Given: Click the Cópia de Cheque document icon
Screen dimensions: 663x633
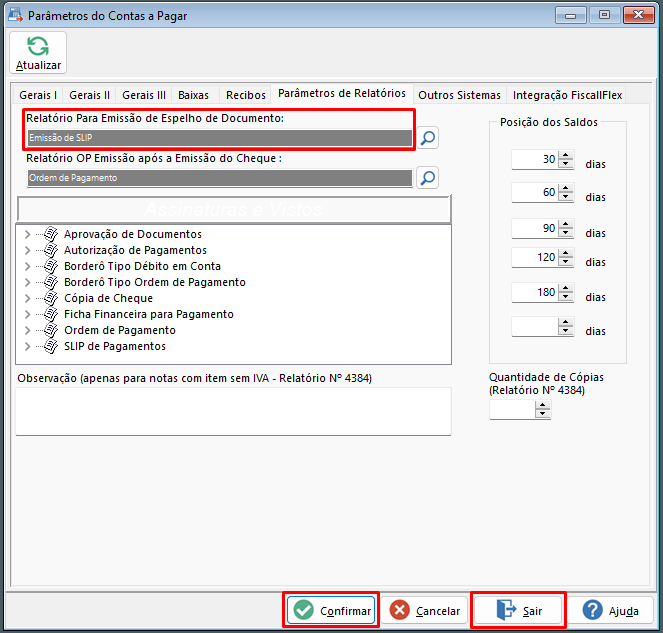Looking at the screenshot, I should (x=51, y=298).
